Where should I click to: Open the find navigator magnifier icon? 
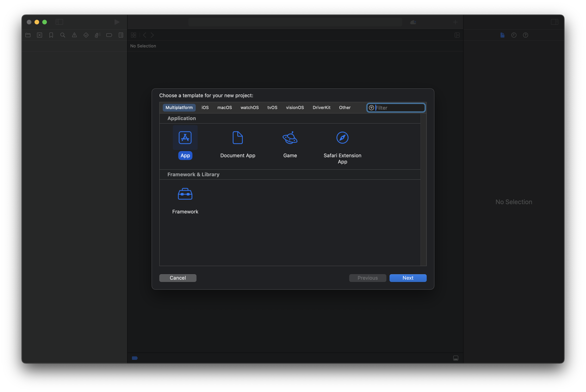(63, 35)
